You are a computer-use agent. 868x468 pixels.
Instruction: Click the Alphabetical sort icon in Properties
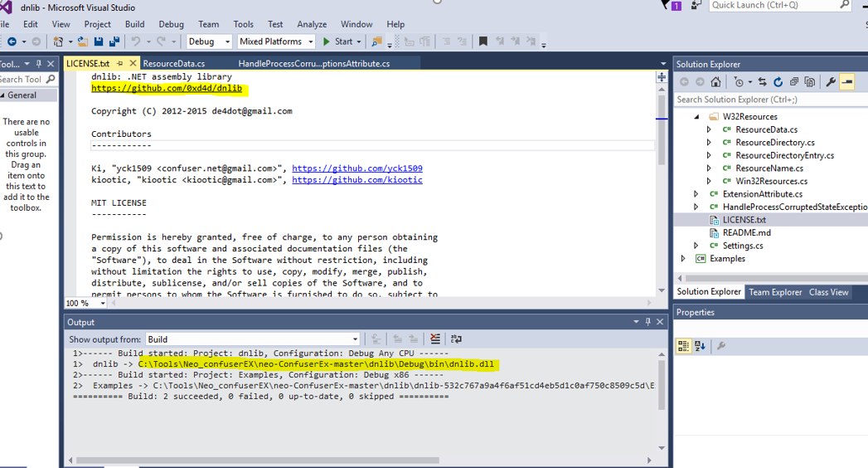pyautogui.click(x=700, y=346)
